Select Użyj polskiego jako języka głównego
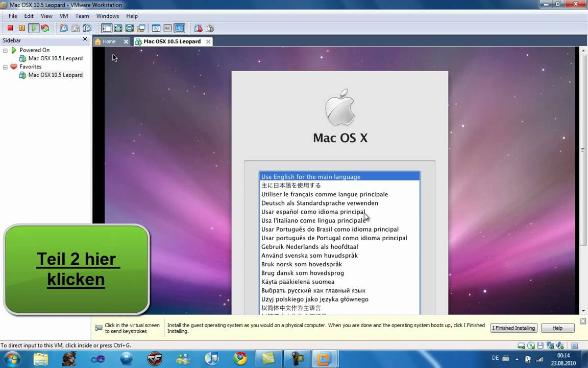This screenshot has height=368, width=588. tap(339, 300)
